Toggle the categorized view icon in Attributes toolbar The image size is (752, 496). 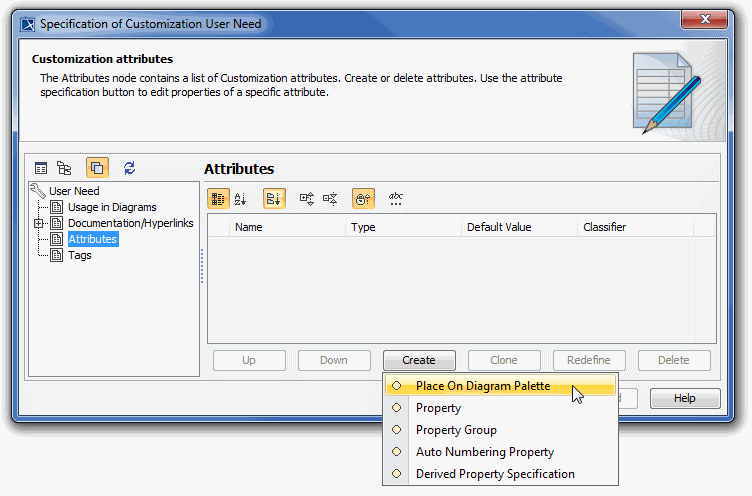[x=218, y=199]
